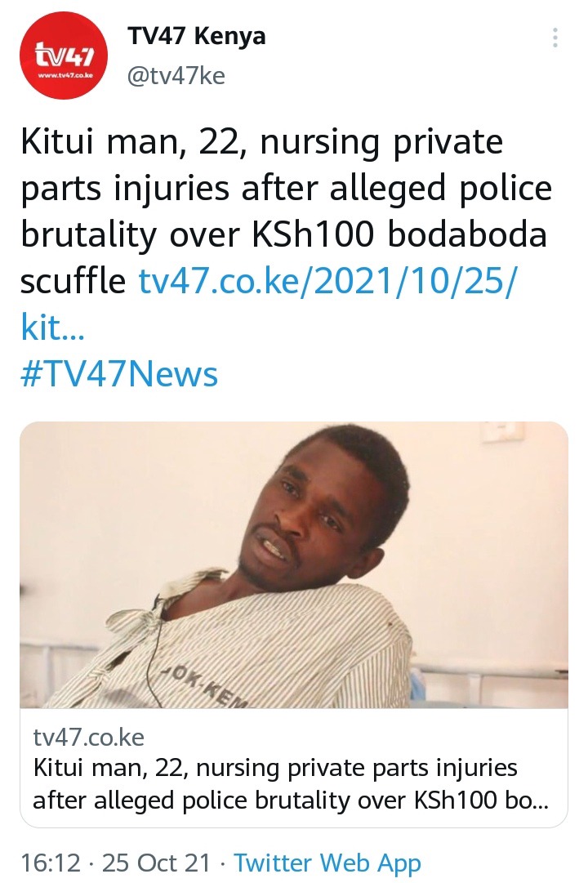The height and width of the screenshot is (883, 588).
Task: Tap the truncated "kit…" link text
Action: point(52,328)
